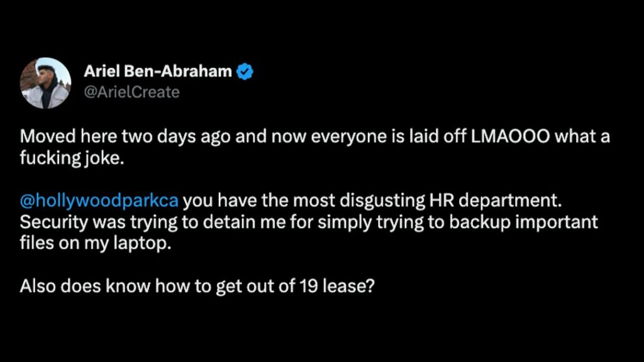Open the @ArielCreate handle link

(131, 92)
